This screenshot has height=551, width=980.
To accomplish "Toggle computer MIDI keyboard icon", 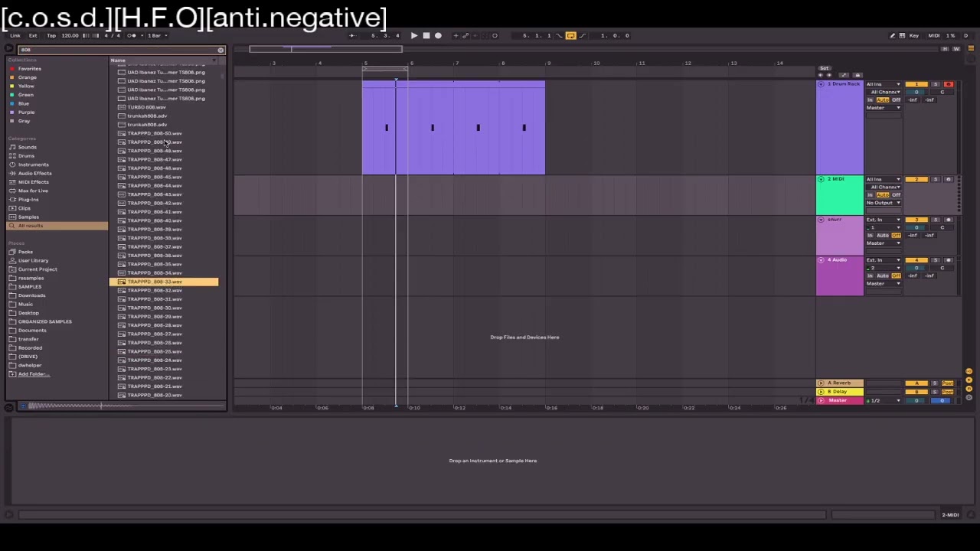I will tap(902, 35).
